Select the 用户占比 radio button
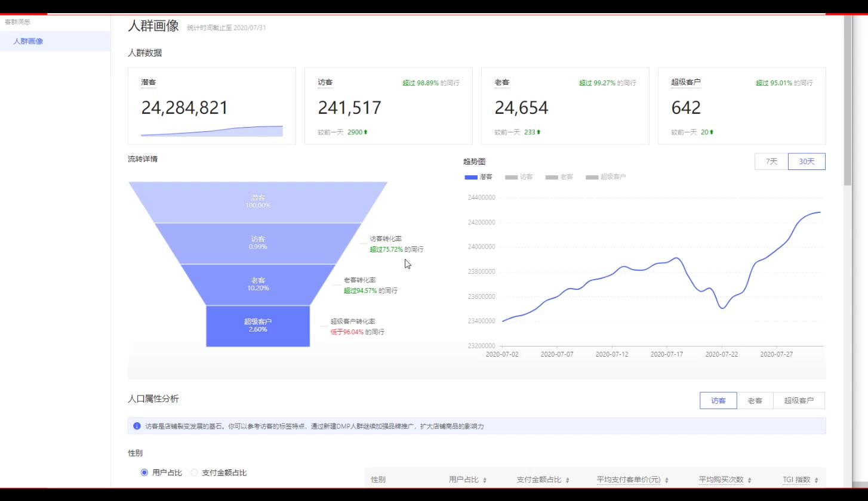 [x=144, y=472]
